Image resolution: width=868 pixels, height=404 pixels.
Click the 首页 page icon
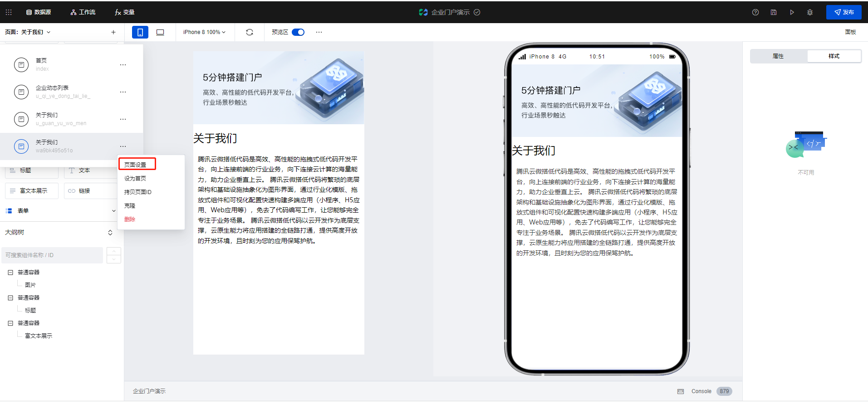pyautogui.click(x=21, y=65)
